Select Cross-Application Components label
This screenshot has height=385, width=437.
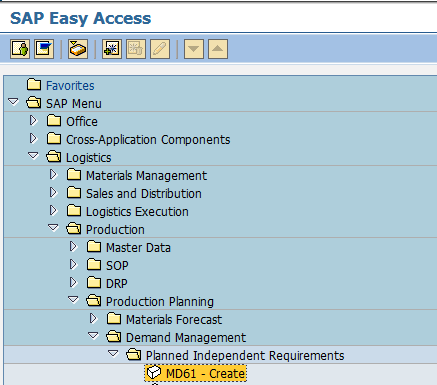pos(148,140)
